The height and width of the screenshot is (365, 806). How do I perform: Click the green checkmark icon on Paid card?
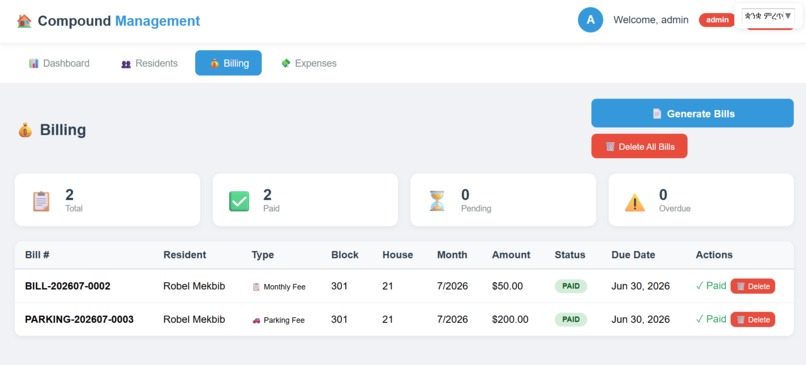click(x=239, y=201)
